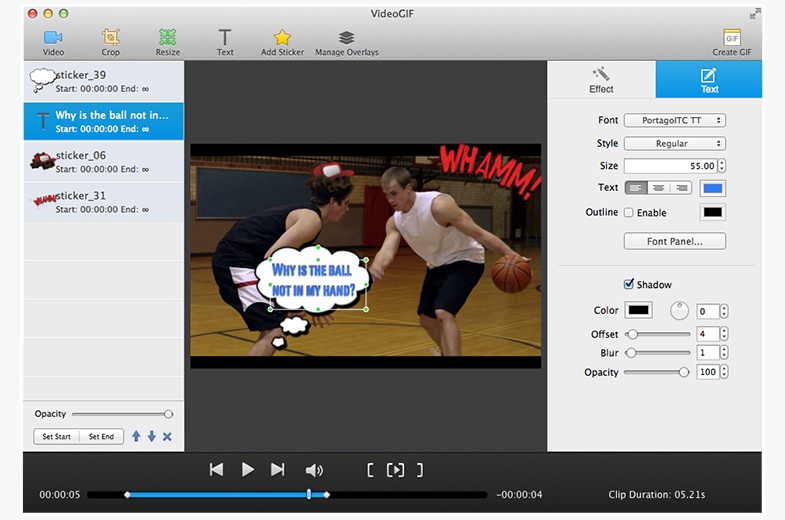The height and width of the screenshot is (520, 785).
Task: Move overlay up with up arrow
Action: (137, 436)
